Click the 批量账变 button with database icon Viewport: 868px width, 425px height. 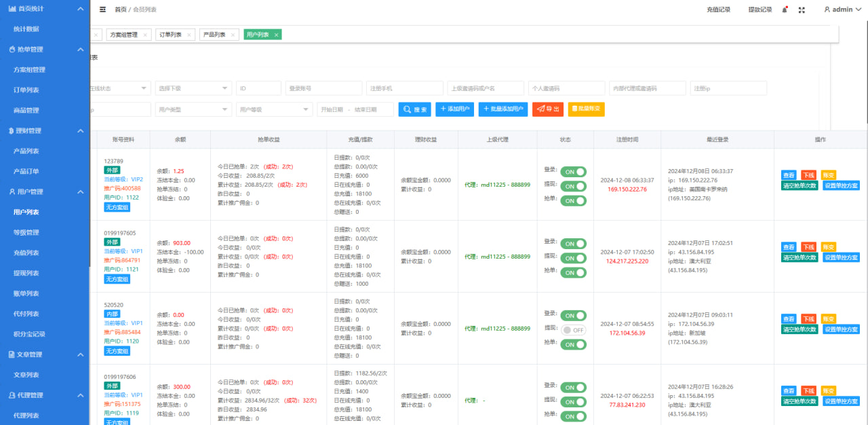(587, 109)
